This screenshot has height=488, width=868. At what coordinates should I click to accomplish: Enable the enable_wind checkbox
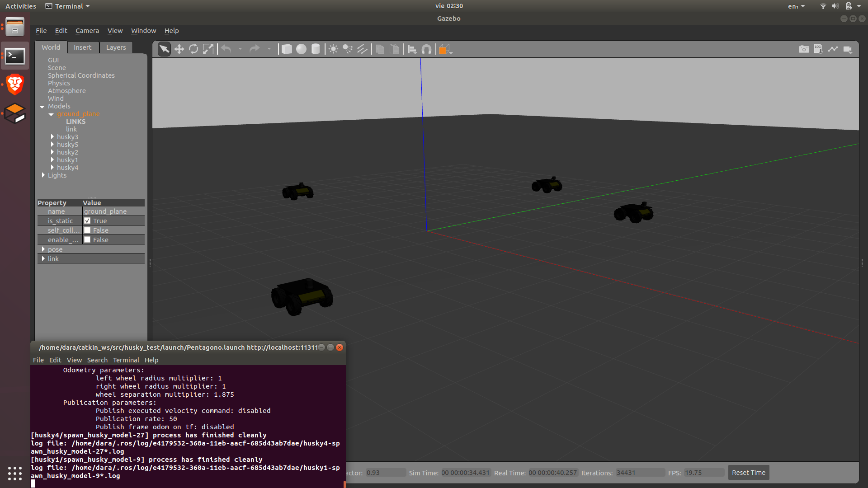(x=87, y=240)
